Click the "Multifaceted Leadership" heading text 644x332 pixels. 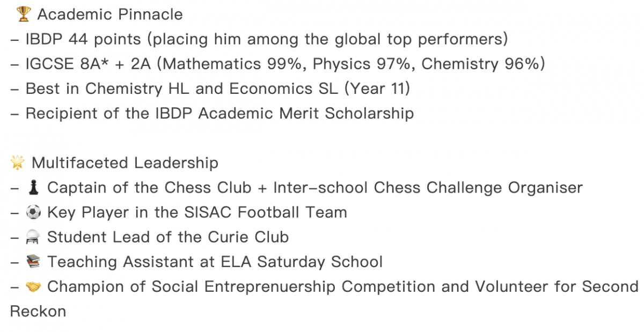pyautogui.click(x=125, y=163)
